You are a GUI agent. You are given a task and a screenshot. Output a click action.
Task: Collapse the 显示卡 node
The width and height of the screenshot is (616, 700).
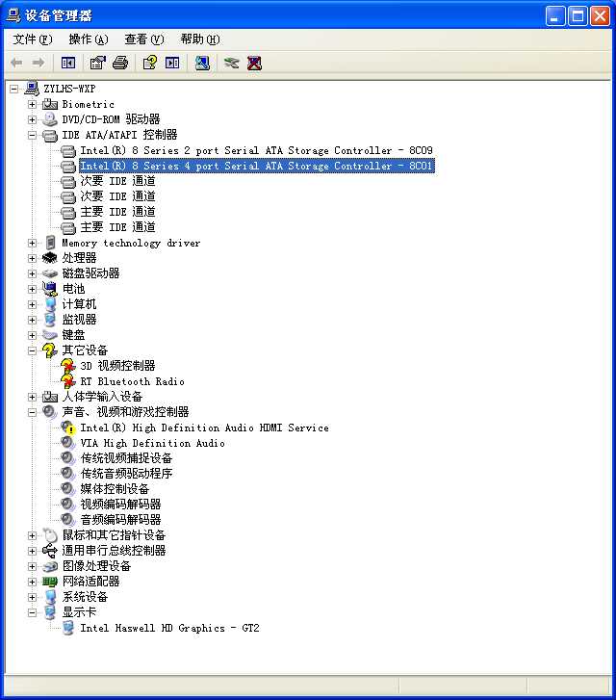coord(32,612)
